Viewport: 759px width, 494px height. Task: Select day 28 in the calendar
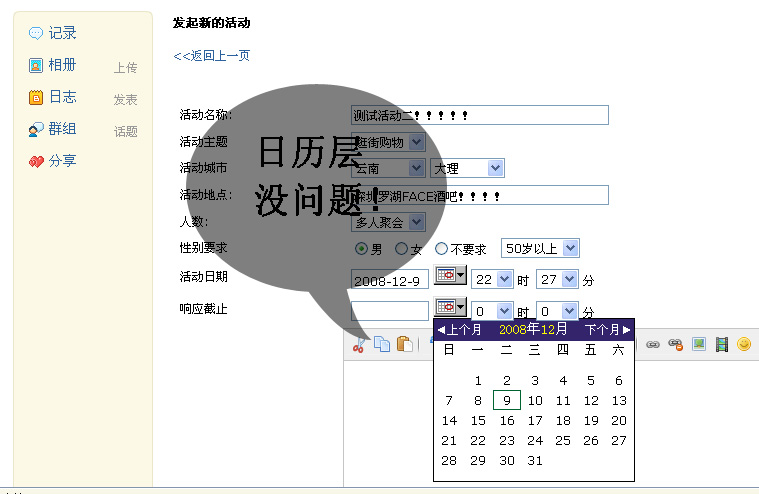[449, 461]
